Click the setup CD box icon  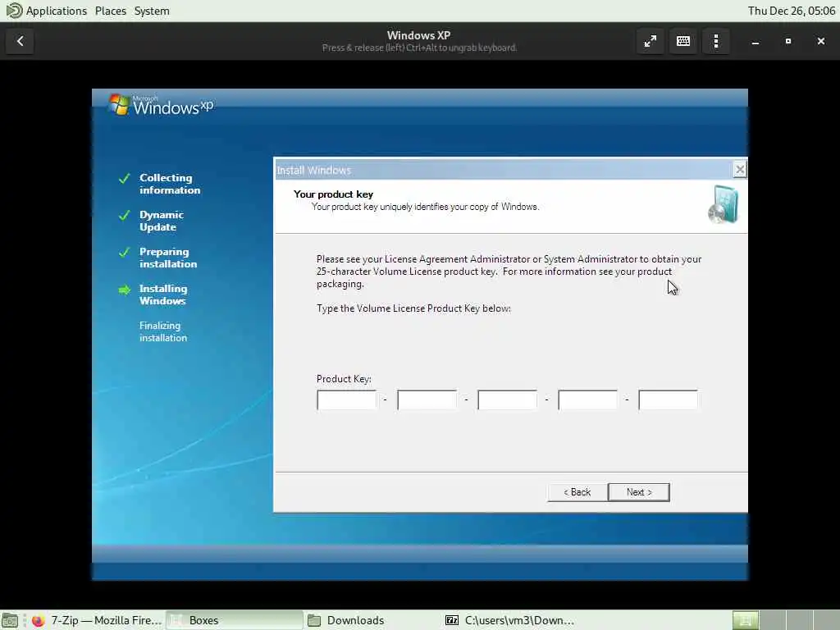click(724, 204)
